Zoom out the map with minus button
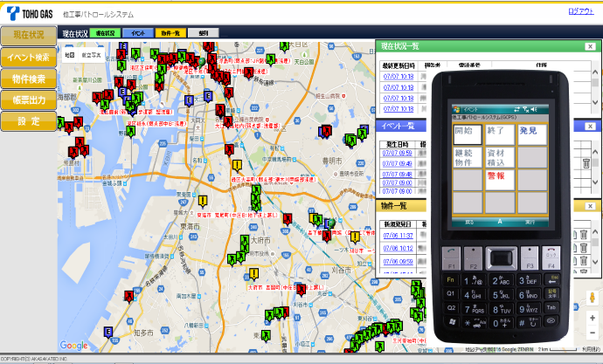The height and width of the screenshot is (364, 603). click(593, 333)
